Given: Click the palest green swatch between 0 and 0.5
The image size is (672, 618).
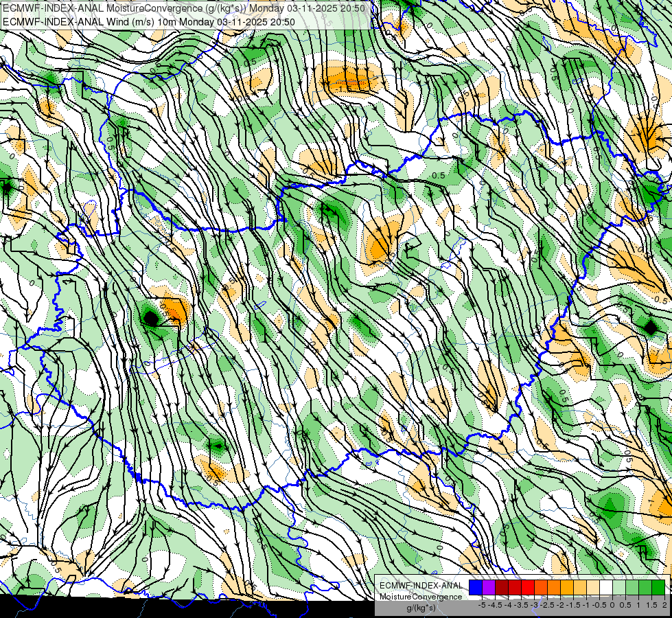Looking at the screenshot, I should (x=619, y=587).
